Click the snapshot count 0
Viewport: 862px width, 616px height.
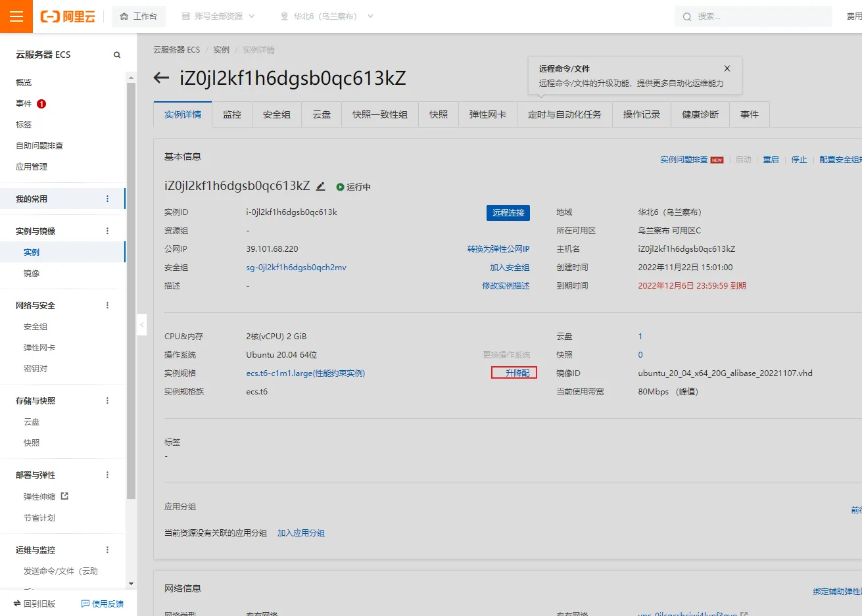pos(640,354)
